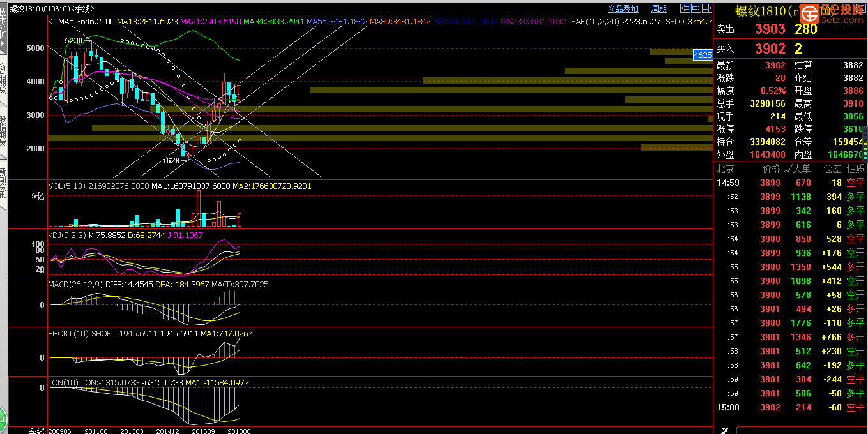Click the MACD(26,12,9) indicator title

74,284
